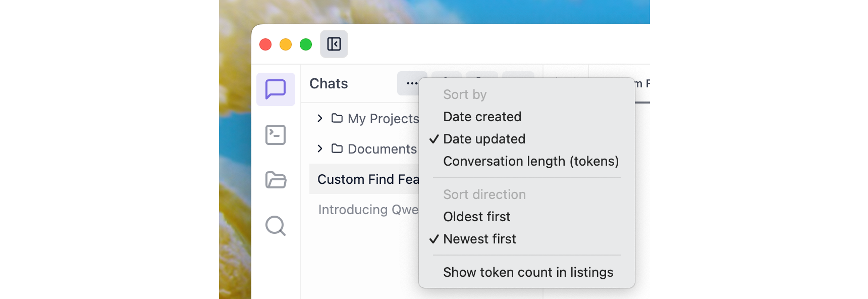The width and height of the screenshot is (868, 299).
Task: Choose Newest first sort direction
Action: coord(479,239)
